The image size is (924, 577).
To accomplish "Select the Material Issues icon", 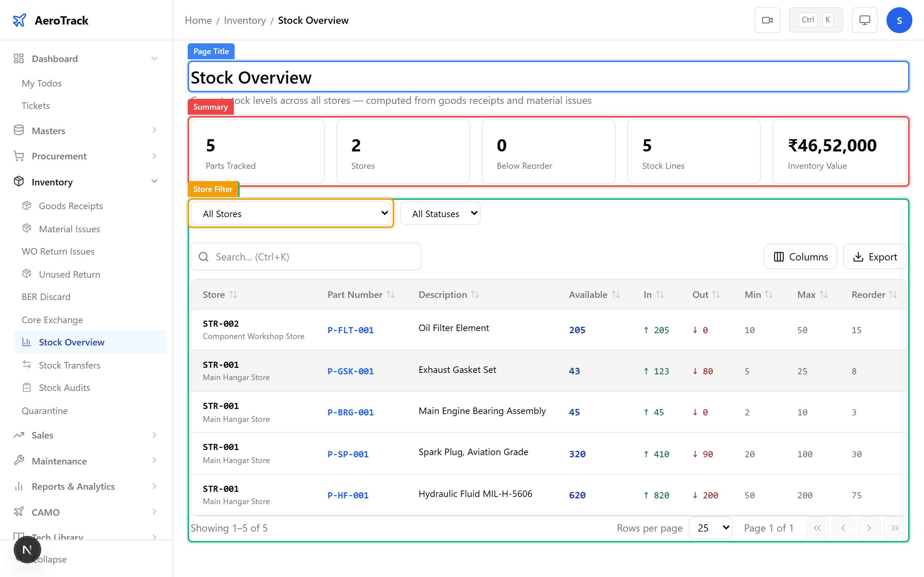I will pos(27,228).
